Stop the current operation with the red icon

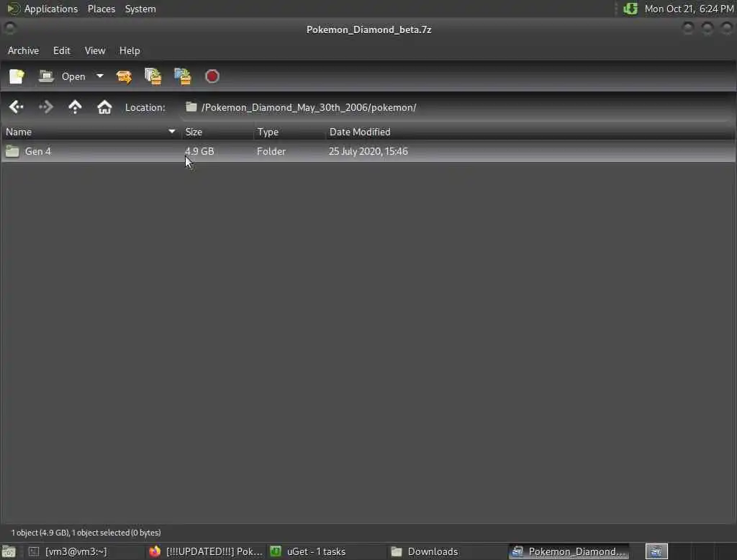pyautogui.click(x=212, y=76)
